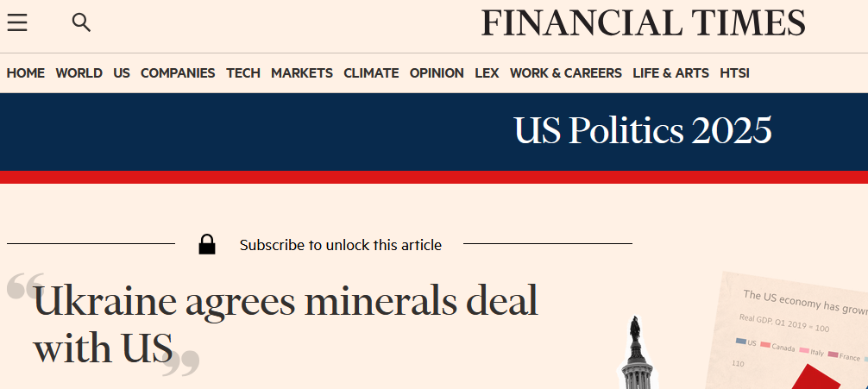Open Life & Arts section
This screenshot has height=389, width=868.
click(670, 73)
